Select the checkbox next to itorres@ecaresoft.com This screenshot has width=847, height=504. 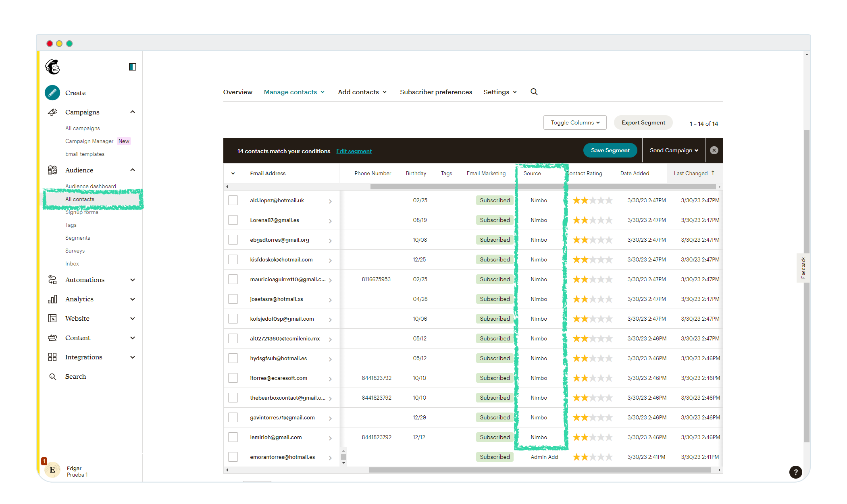tap(233, 378)
